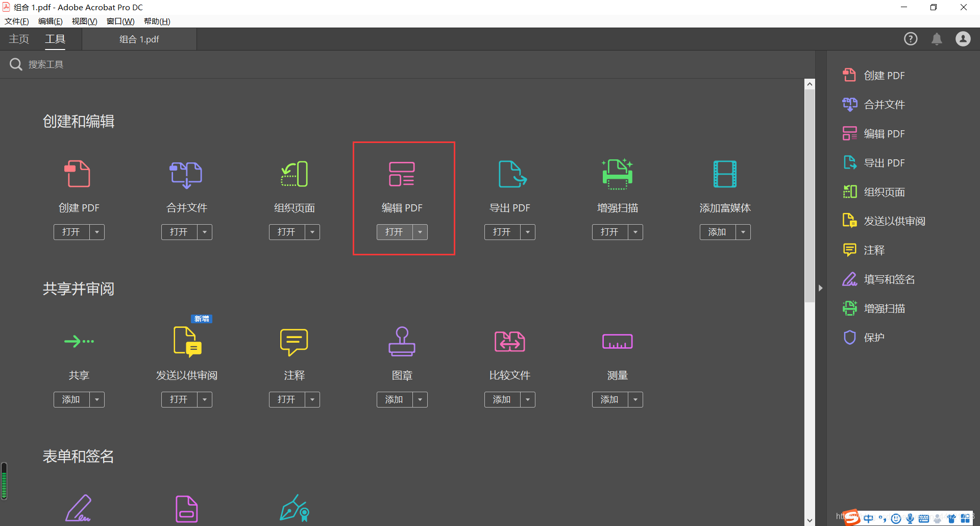Open help via the question mark icon
The height and width of the screenshot is (526, 980).
[x=911, y=39]
